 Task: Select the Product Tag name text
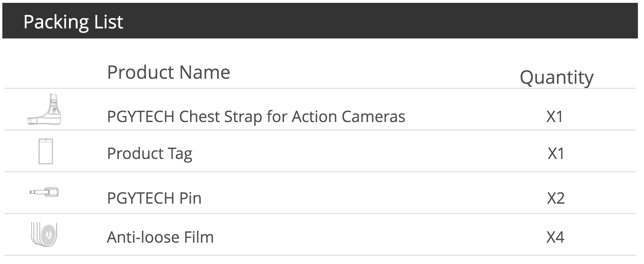pyautogui.click(x=150, y=154)
